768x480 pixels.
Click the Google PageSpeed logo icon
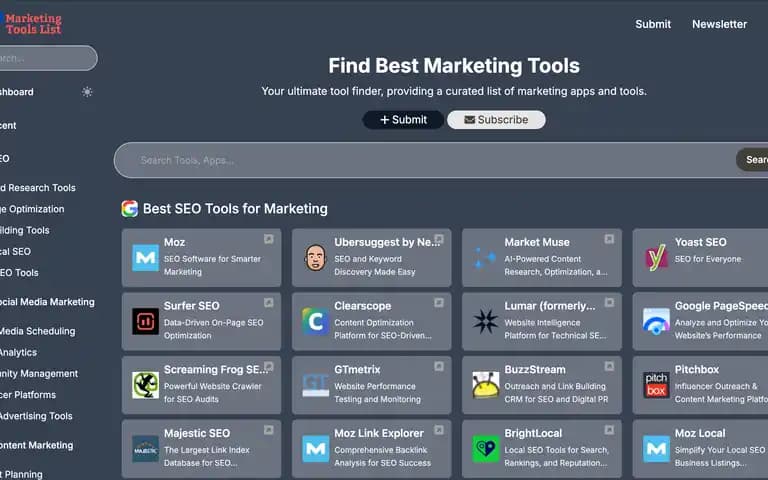[x=656, y=321]
